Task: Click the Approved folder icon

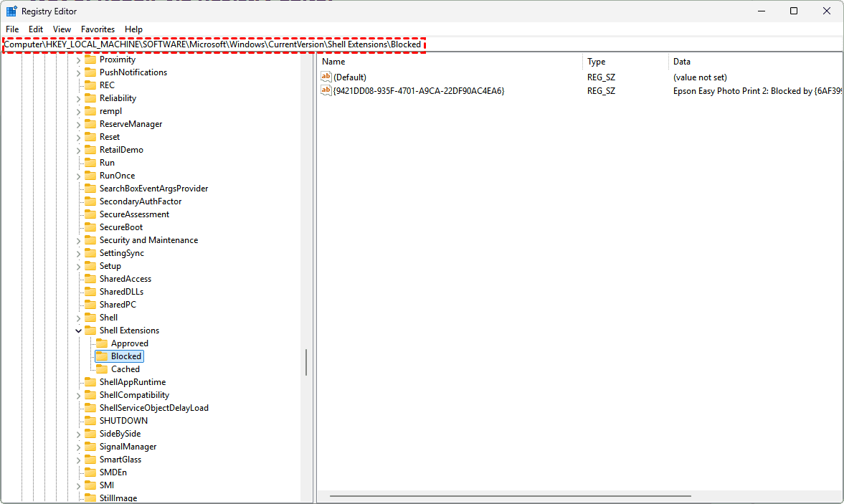Action: (101, 343)
